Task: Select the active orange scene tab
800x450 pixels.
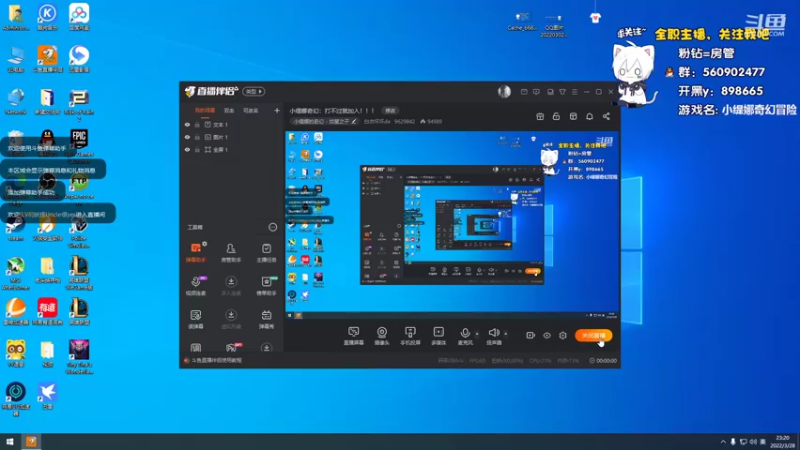Action: pos(205,110)
